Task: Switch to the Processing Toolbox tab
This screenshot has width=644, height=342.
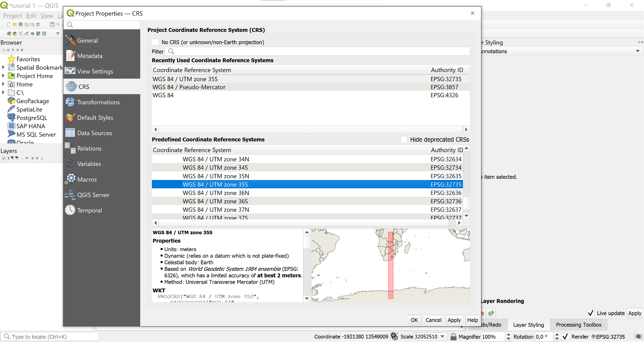Action: [x=579, y=325]
